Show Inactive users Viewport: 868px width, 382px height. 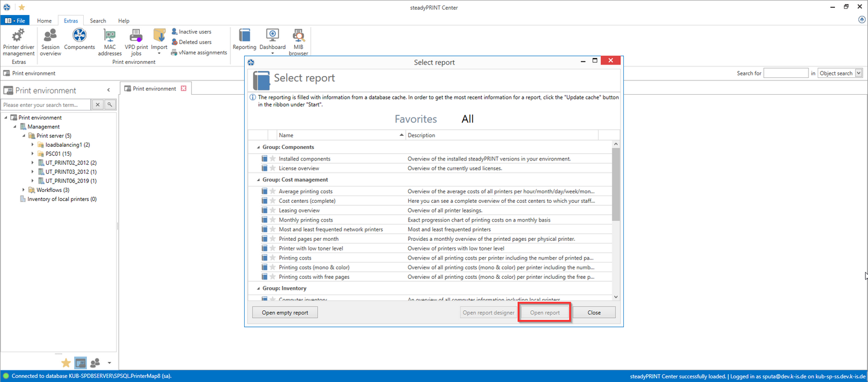[192, 32]
